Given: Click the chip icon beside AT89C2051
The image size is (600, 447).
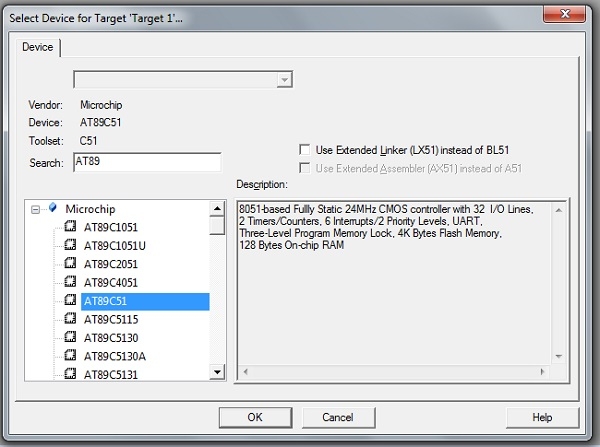Looking at the screenshot, I should point(70,263).
